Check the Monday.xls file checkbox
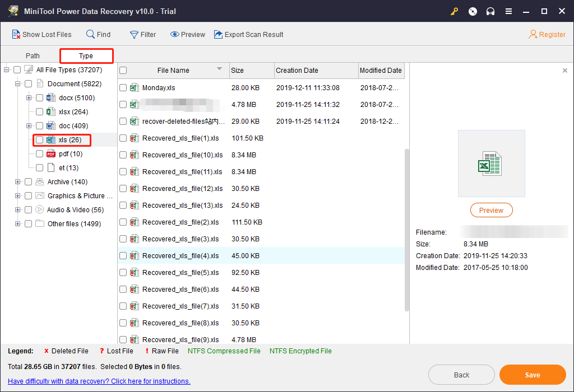Screen dimensions: 574x392 [x=123, y=88]
